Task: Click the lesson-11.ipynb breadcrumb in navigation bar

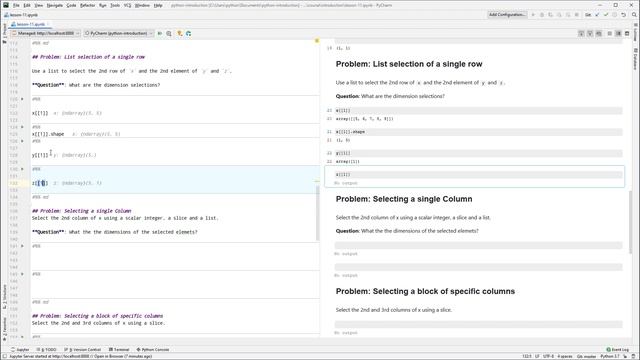Action: (21, 15)
